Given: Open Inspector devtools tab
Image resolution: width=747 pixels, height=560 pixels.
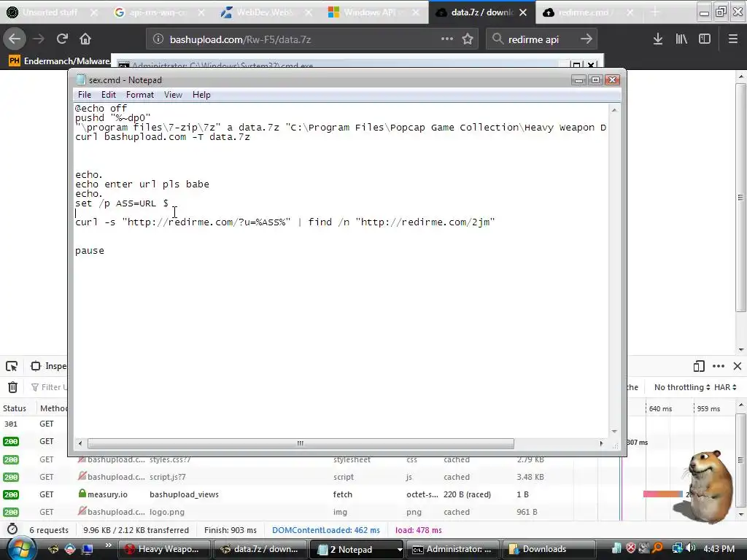Looking at the screenshot, I should [49, 366].
